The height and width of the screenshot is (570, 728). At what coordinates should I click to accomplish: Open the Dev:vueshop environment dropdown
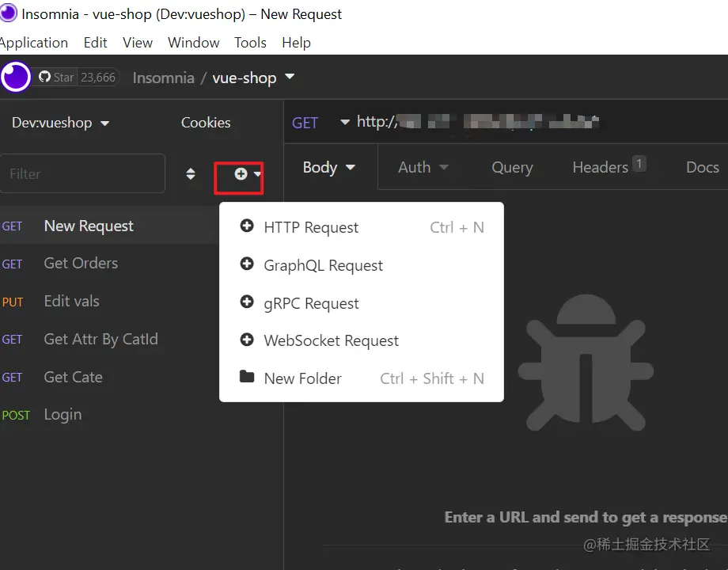point(60,123)
